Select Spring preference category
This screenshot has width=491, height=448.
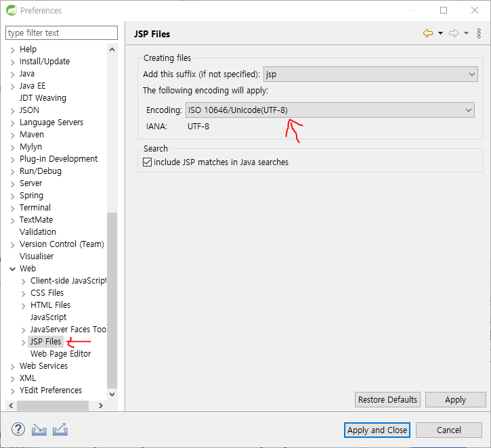point(31,196)
